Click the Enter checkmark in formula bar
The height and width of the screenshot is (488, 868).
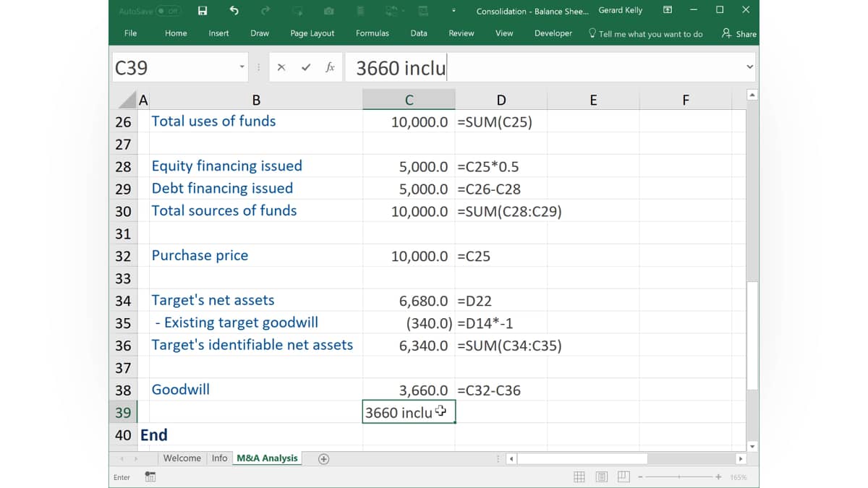(306, 67)
